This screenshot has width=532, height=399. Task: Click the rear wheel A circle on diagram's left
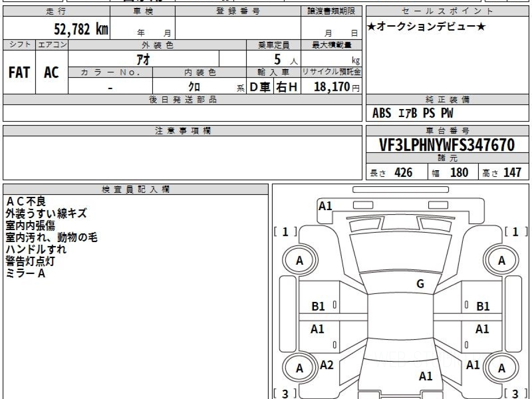point(300,368)
